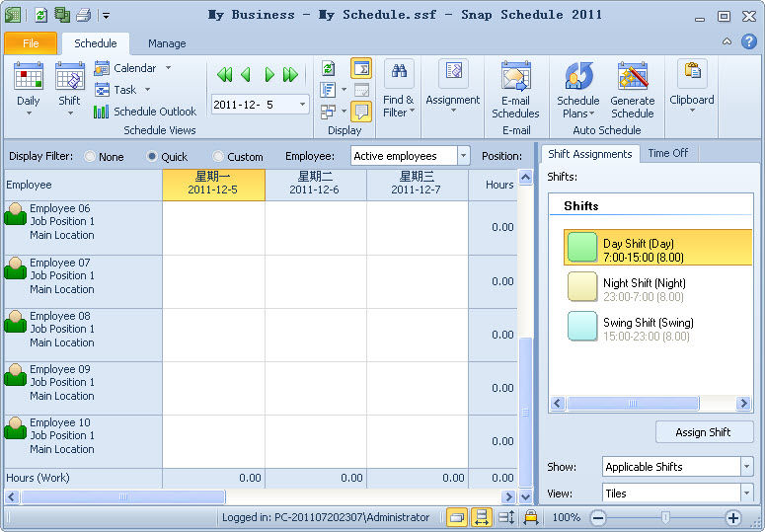Expand the Shift view dropdown arrow
The width and height of the screenshot is (765, 532).
[70, 114]
